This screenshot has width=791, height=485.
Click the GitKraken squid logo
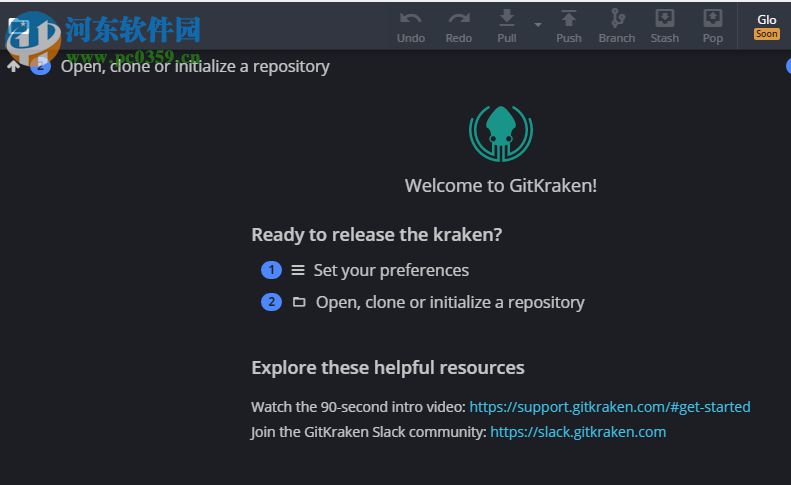click(500, 133)
